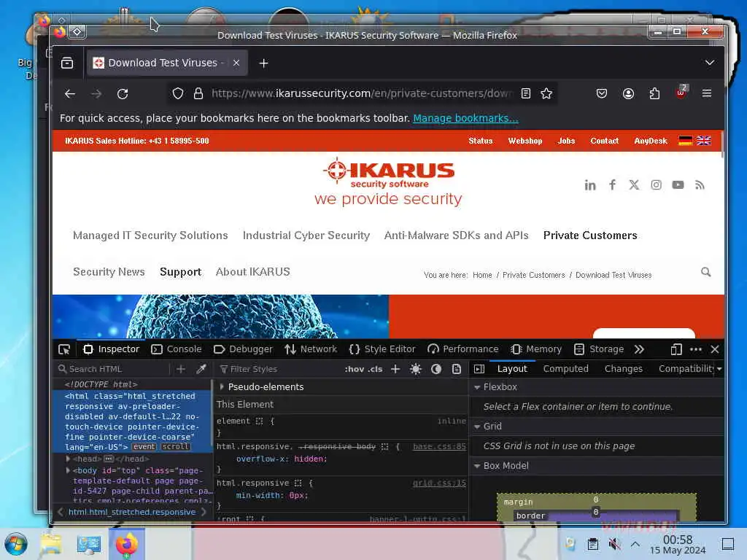The height and width of the screenshot is (560, 747).
Task: Open a new tab with the plus button
Action: [x=263, y=63]
